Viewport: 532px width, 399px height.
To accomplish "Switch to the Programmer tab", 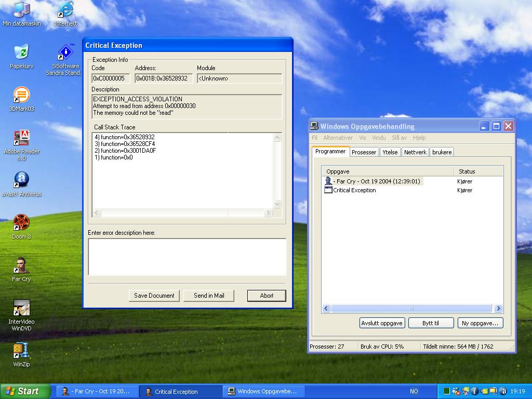I will pos(330,151).
